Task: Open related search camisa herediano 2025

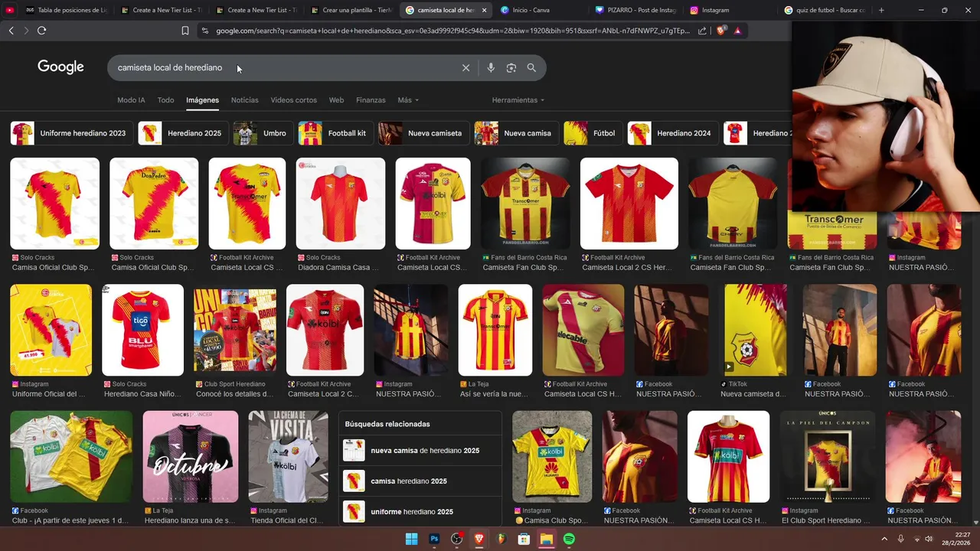Action: (x=420, y=481)
